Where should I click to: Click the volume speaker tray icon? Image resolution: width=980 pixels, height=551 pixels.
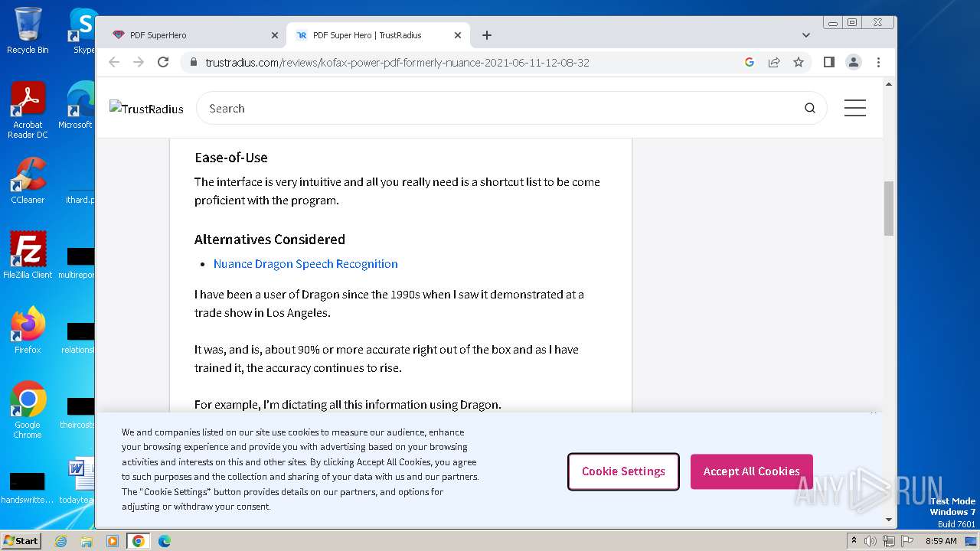[x=871, y=541]
